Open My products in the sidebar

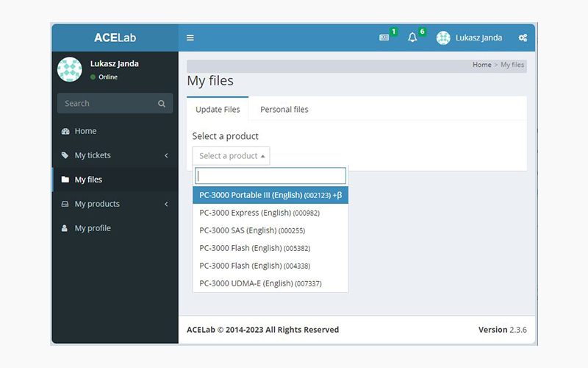(115, 204)
